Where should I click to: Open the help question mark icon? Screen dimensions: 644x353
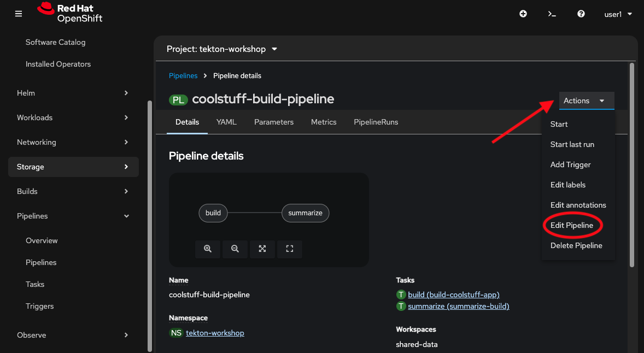(581, 14)
